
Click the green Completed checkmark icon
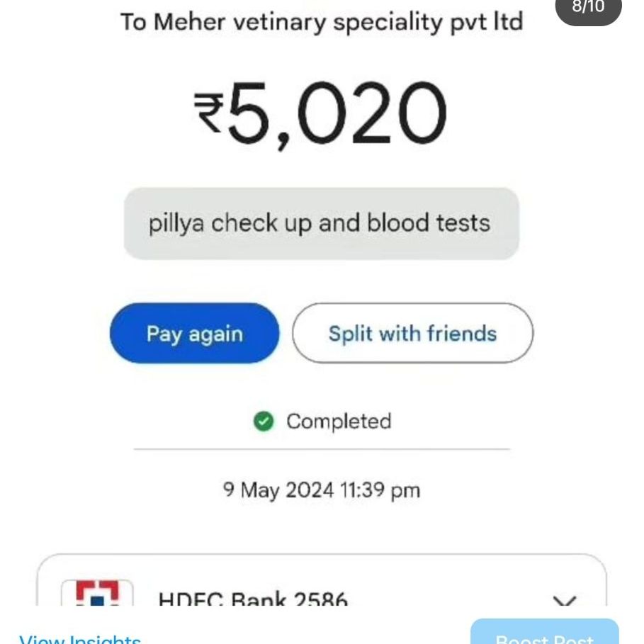[264, 422]
